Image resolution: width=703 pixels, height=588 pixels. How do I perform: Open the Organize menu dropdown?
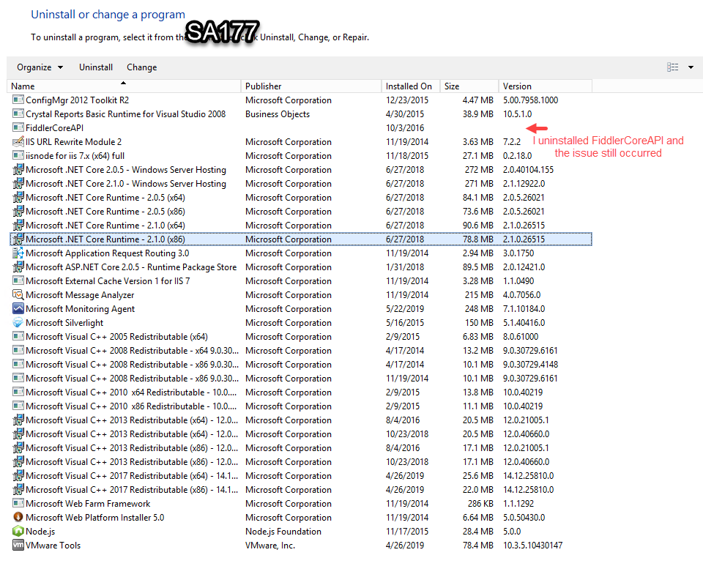(34, 67)
